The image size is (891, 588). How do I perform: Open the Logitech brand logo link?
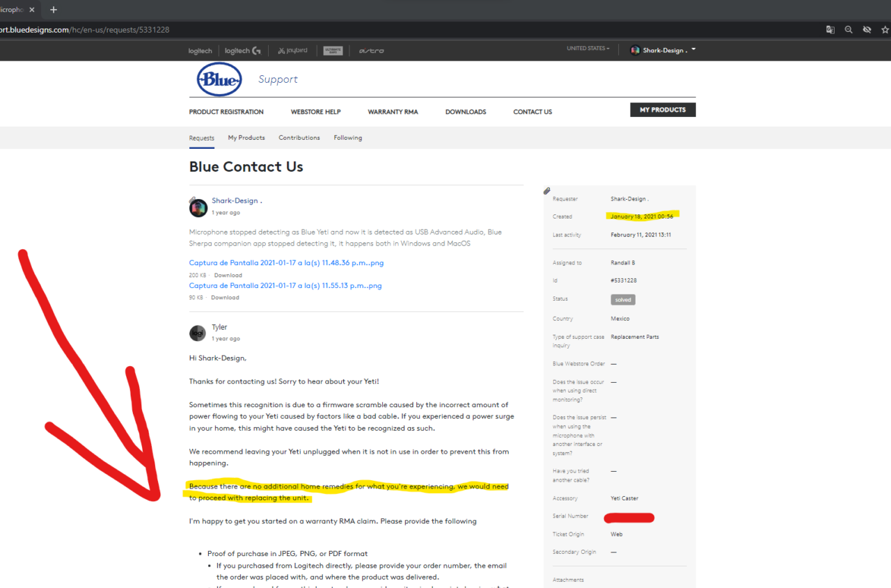pyautogui.click(x=200, y=51)
